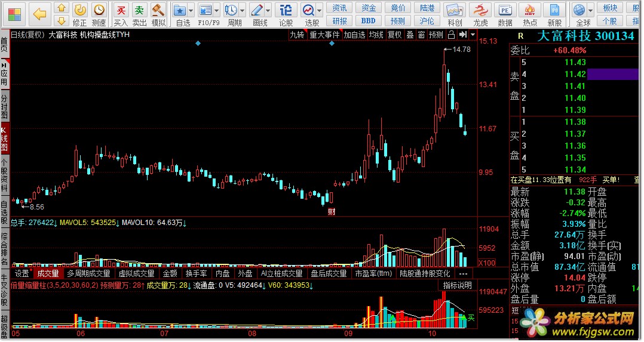Toggle the 窗 window option
644x342 pixels.
click(x=421, y=35)
